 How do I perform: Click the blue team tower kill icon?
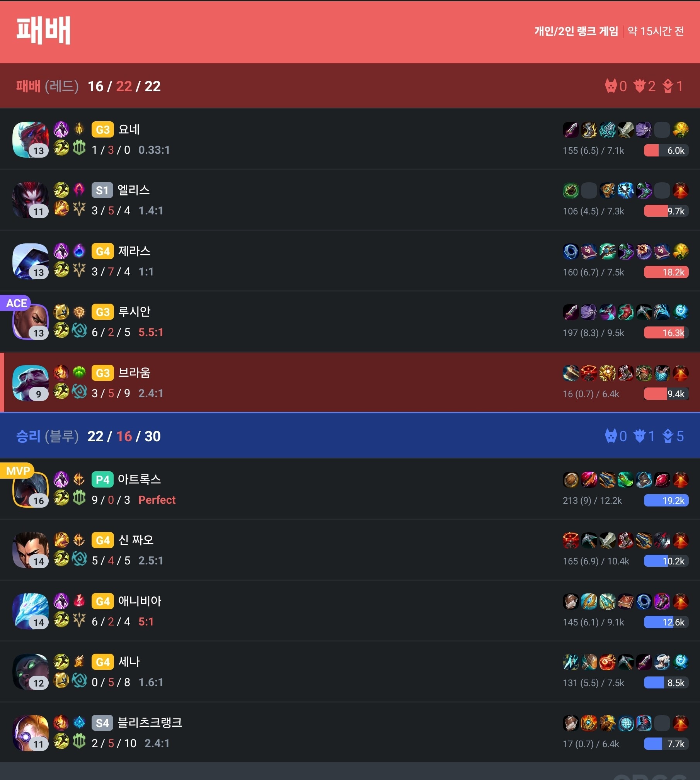click(x=668, y=436)
